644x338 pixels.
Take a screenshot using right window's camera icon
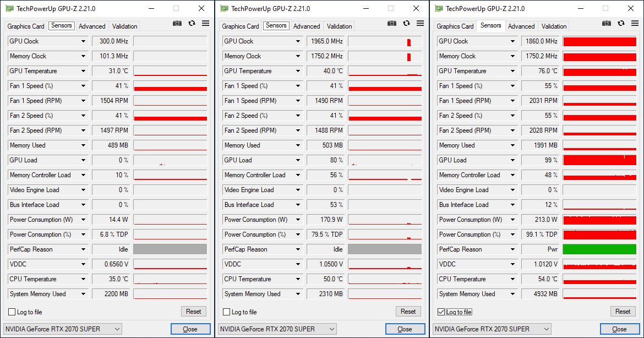[606, 23]
